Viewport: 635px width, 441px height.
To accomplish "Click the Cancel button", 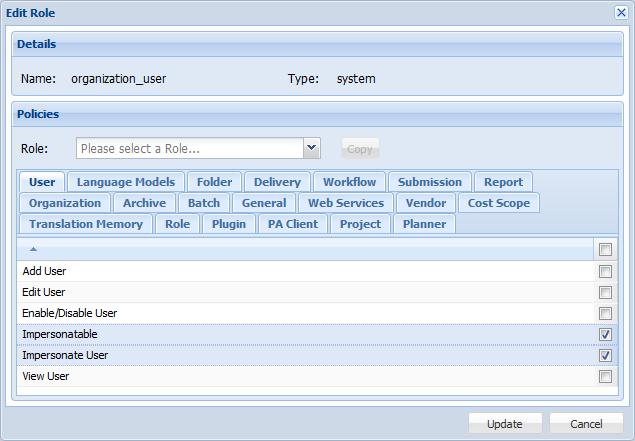I will pos(587,423).
